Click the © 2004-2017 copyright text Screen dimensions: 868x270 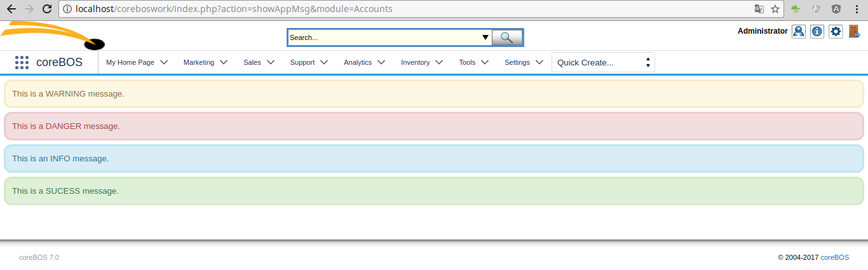(799, 257)
